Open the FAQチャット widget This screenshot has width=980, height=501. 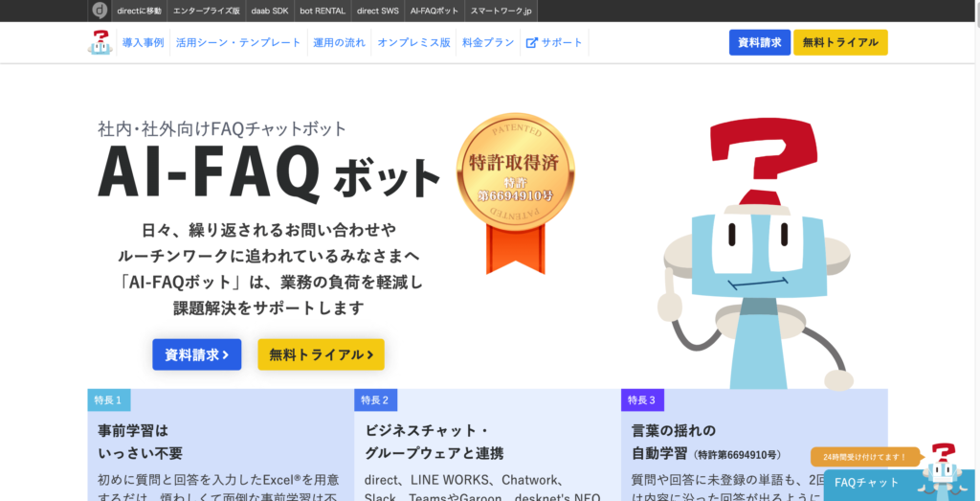(899, 486)
